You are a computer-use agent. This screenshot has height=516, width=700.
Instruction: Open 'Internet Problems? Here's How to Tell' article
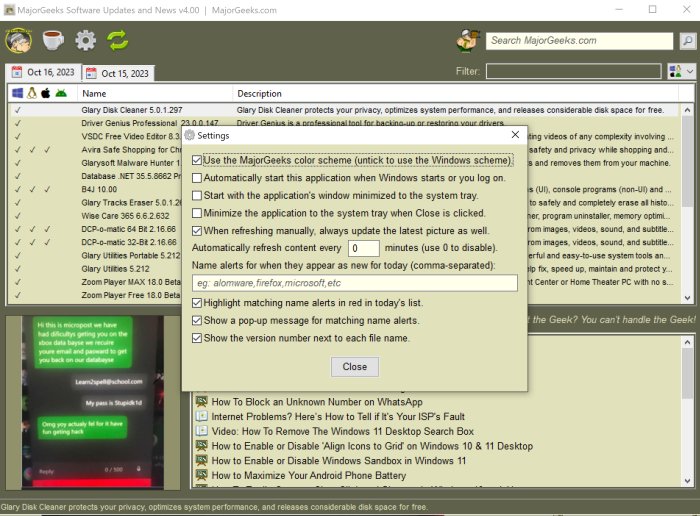(338, 416)
